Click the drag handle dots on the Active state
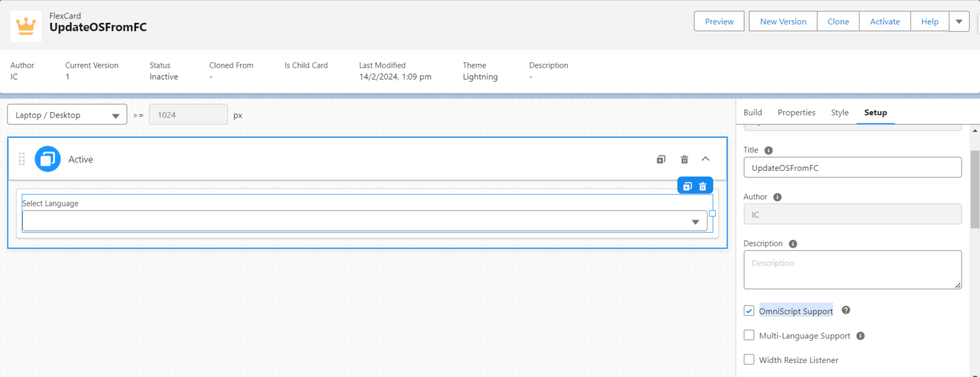This screenshot has width=980, height=377. point(21,159)
